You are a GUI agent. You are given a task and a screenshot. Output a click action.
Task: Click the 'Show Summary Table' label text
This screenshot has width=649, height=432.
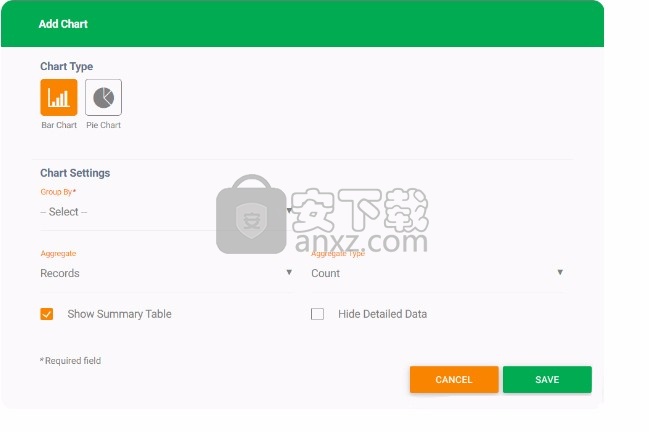pos(119,314)
